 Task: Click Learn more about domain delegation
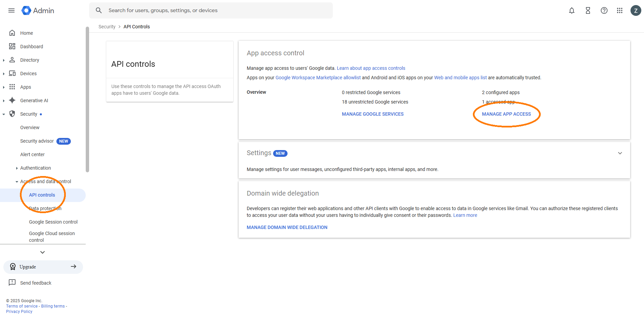pyautogui.click(x=465, y=215)
